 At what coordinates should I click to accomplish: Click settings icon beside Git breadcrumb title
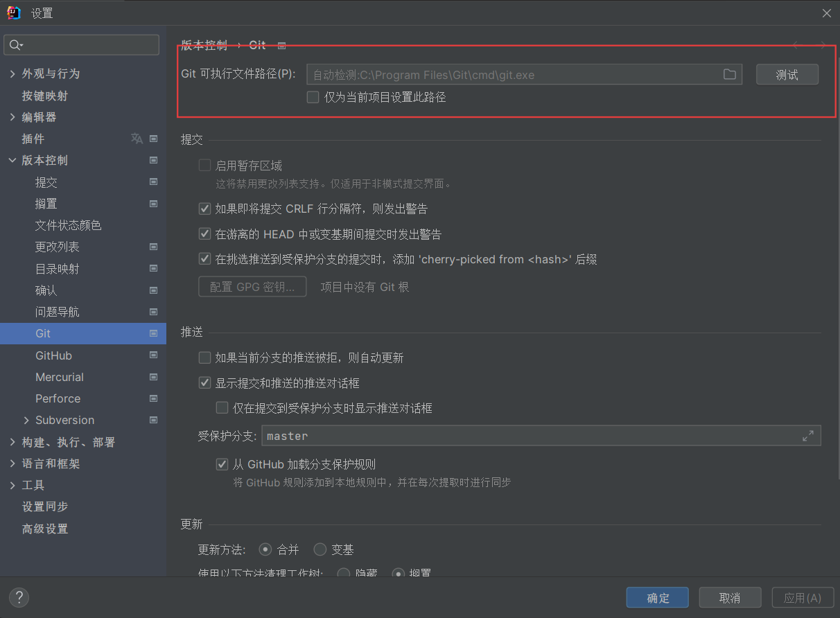(x=281, y=45)
